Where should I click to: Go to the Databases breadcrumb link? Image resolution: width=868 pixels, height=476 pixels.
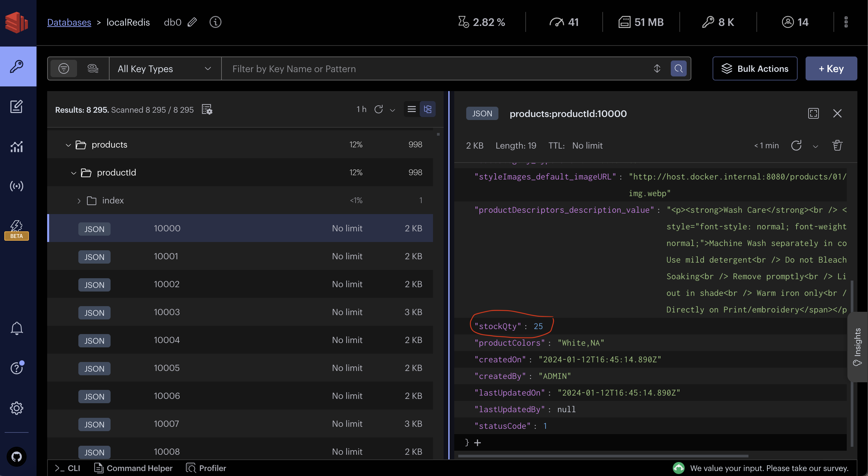[69, 22]
